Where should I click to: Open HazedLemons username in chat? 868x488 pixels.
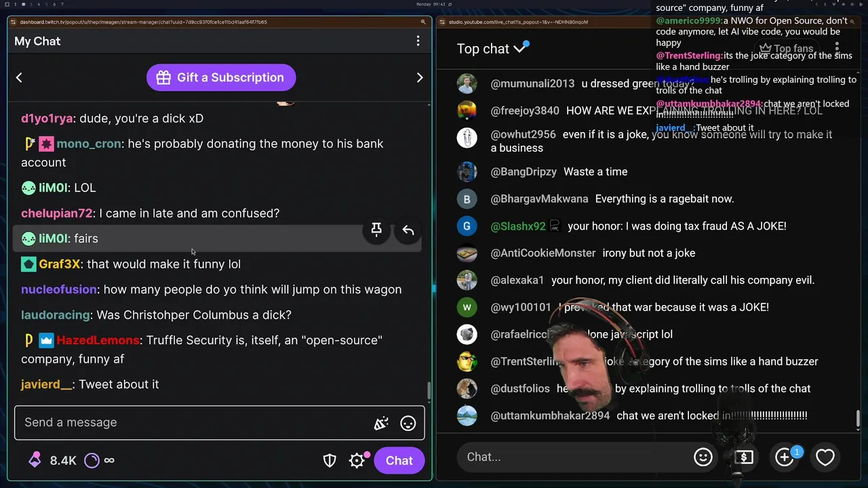tap(98, 340)
